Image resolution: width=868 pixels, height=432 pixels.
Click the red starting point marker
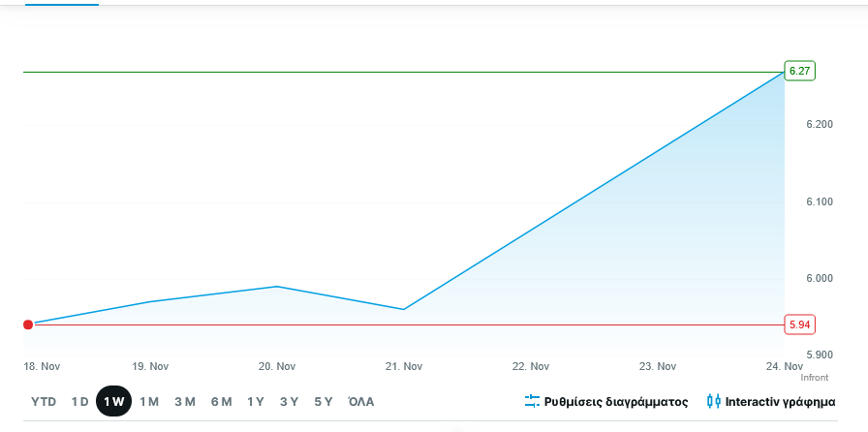pos(28,324)
